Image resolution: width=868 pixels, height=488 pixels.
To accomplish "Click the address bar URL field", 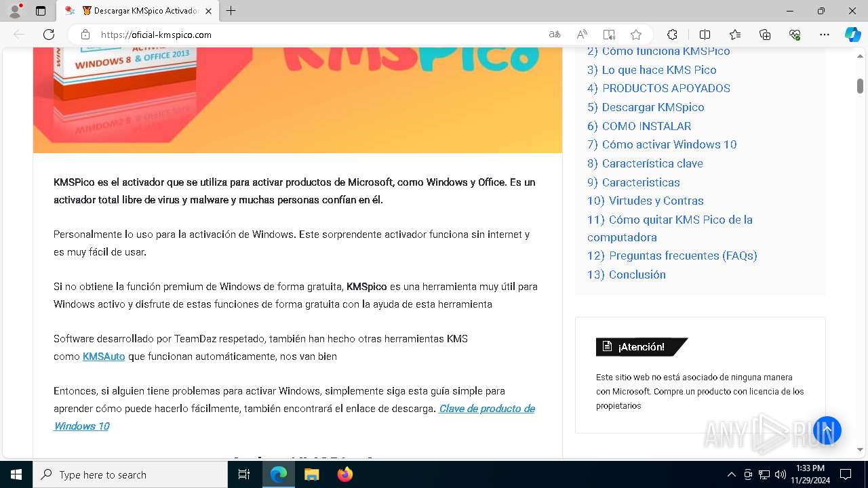I will pos(320,35).
